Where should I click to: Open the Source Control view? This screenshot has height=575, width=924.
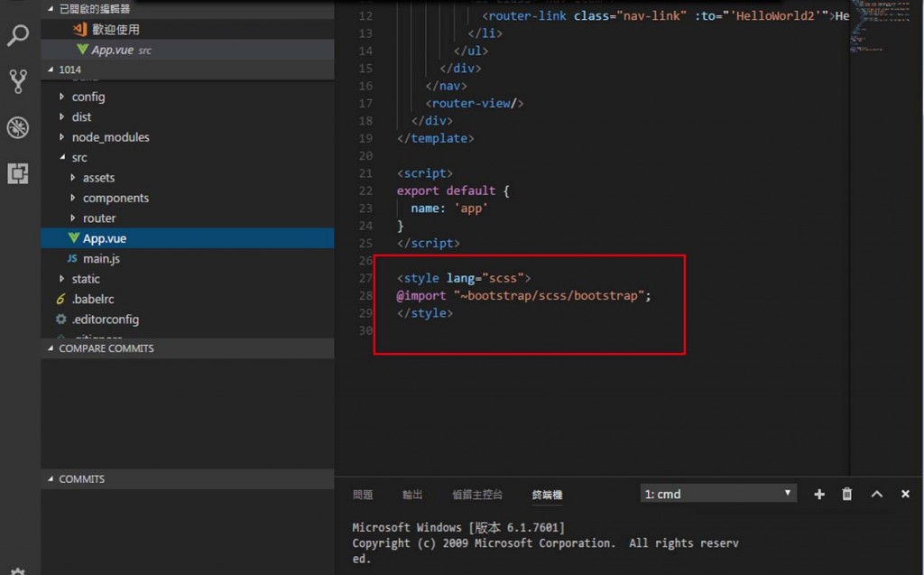[x=18, y=81]
